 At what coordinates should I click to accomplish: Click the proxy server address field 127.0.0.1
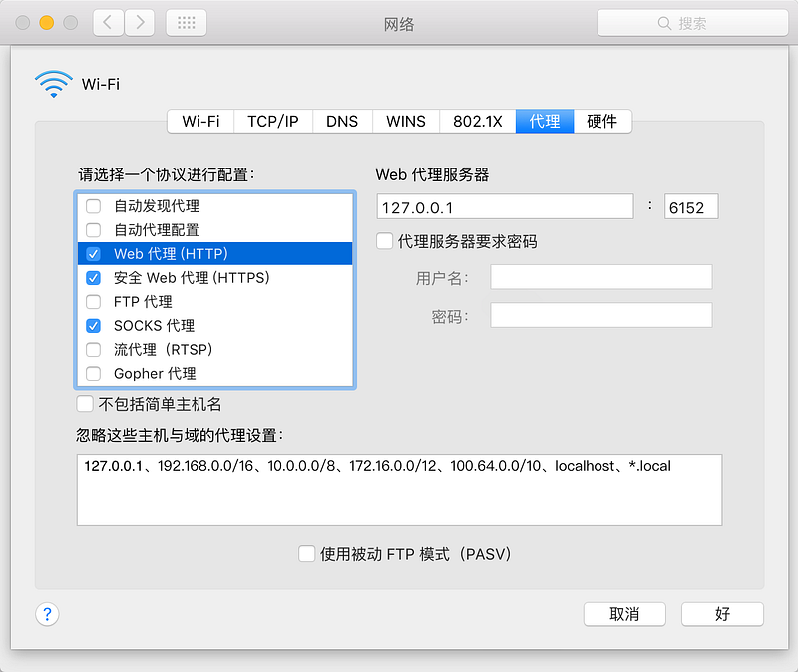pos(505,206)
